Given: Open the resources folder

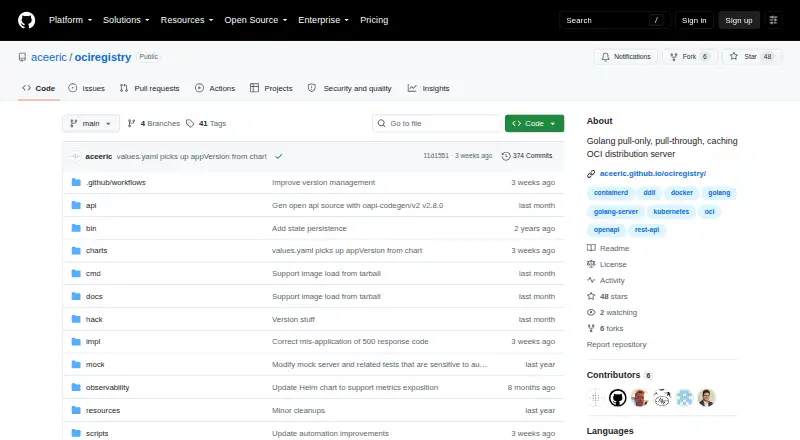Looking at the screenshot, I should point(103,410).
